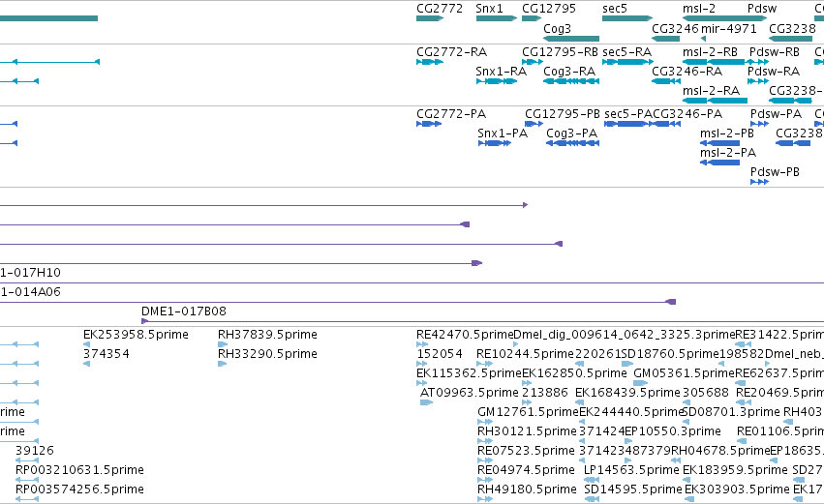Click the sec5 gene arrow glyph
824x504 pixels.
(x=627, y=18)
